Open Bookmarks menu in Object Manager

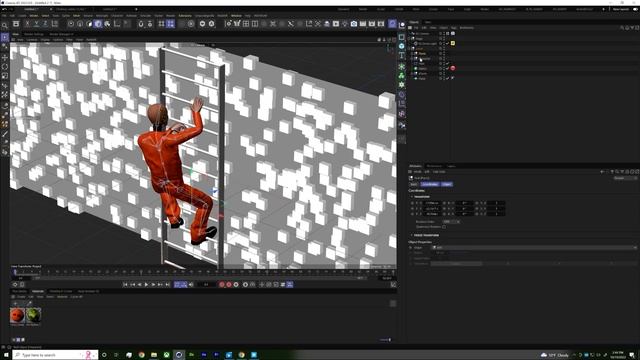467,28
